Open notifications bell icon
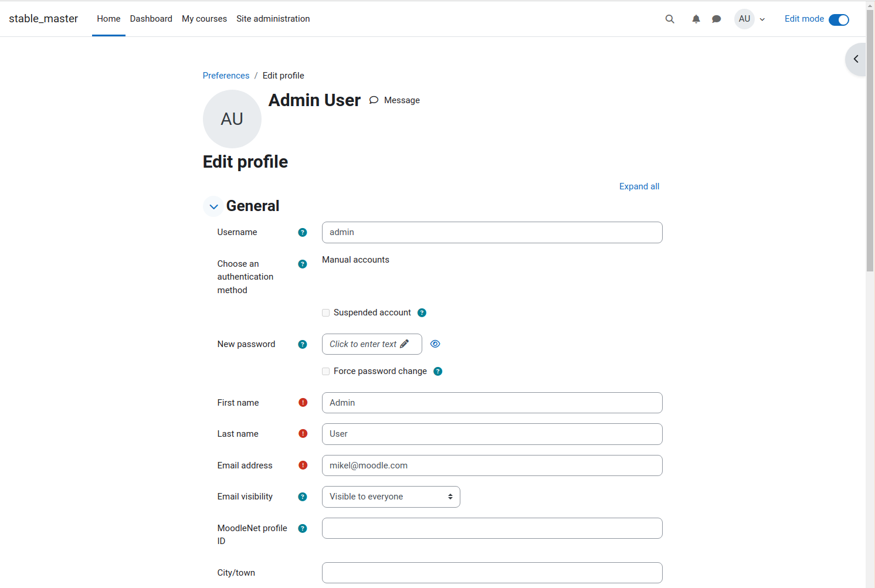Screen dimensions: 875x588 click(x=696, y=19)
